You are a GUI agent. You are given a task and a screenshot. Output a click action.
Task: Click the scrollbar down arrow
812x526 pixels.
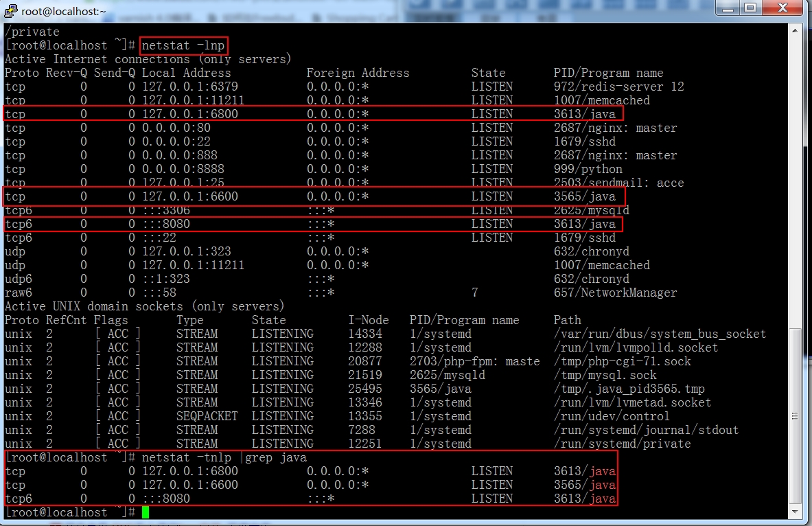795,512
